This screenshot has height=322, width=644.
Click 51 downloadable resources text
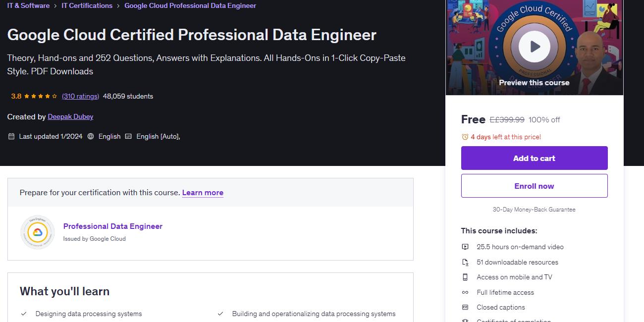tap(517, 262)
